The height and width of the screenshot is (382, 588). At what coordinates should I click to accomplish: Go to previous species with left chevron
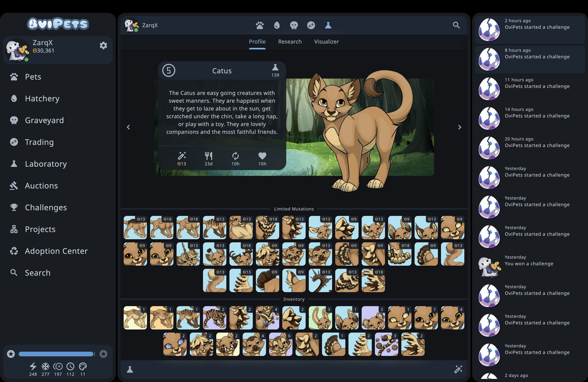tap(128, 127)
